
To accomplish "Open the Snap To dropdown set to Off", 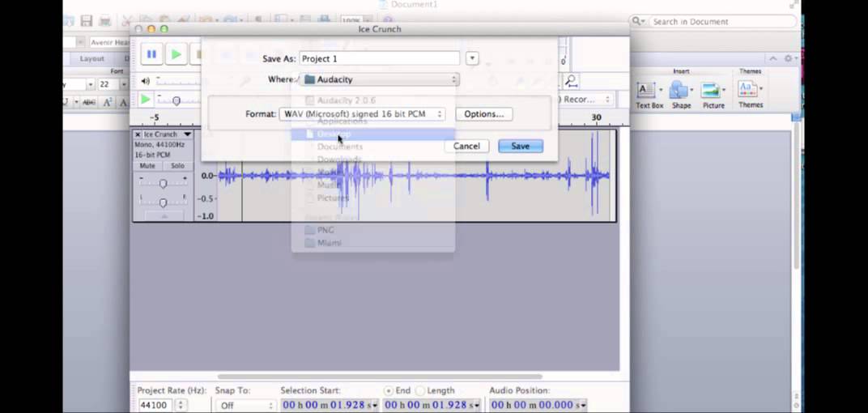I will point(245,406).
